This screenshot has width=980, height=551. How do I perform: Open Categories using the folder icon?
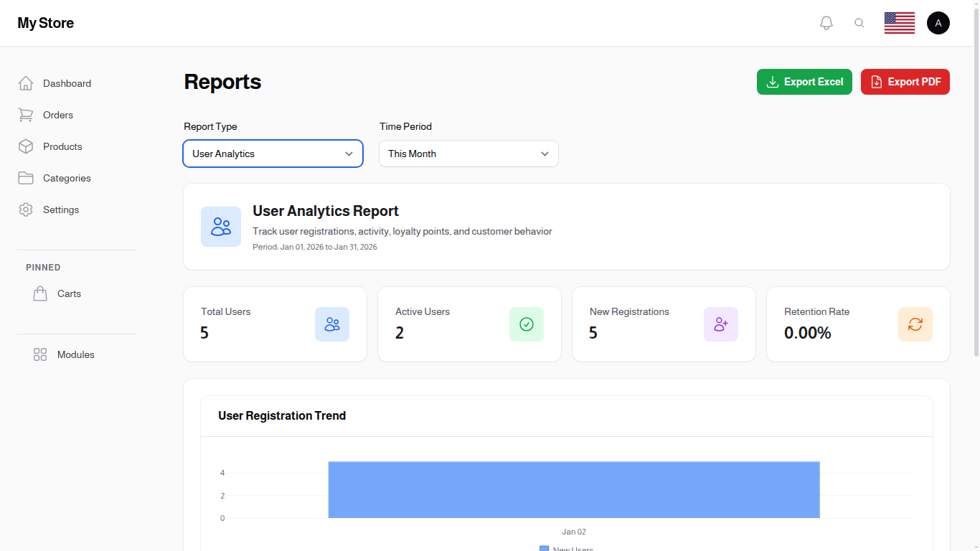pyautogui.click(x=26, y=178)
